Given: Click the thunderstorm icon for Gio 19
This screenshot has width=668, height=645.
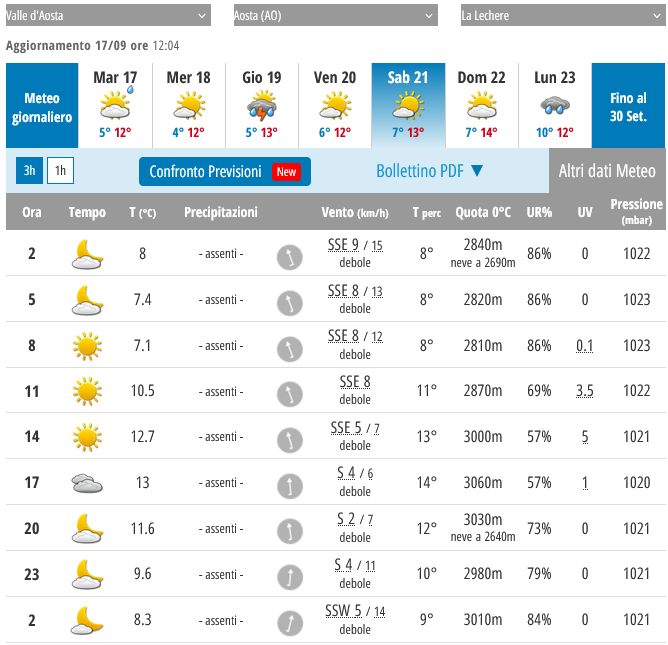Looking at the screenshot, I should tap(262, 105).
